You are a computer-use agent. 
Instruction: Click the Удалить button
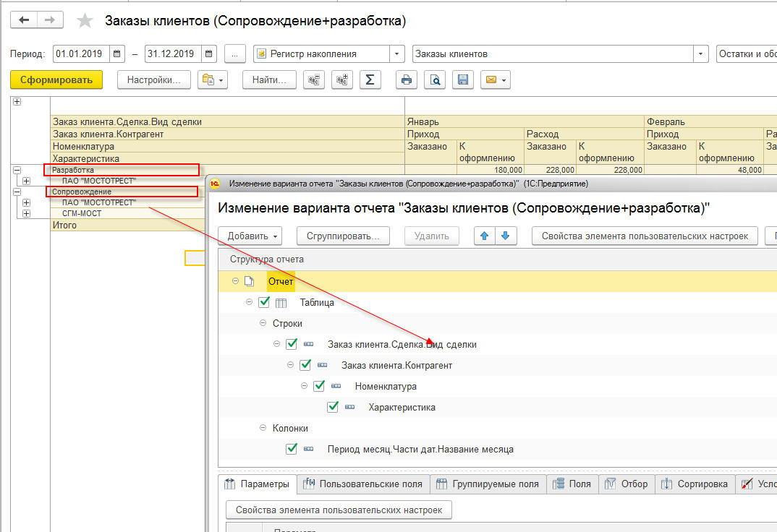(x=432, y=236)
